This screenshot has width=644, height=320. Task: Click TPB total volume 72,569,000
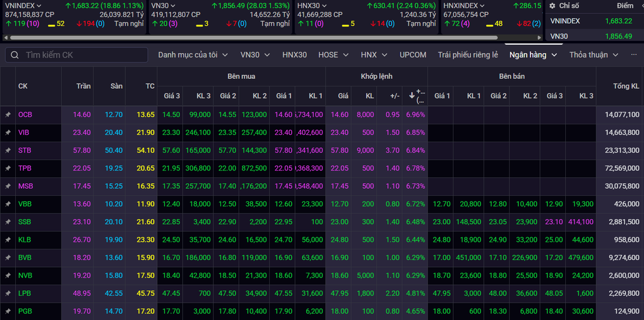click(x=622, y=169)
